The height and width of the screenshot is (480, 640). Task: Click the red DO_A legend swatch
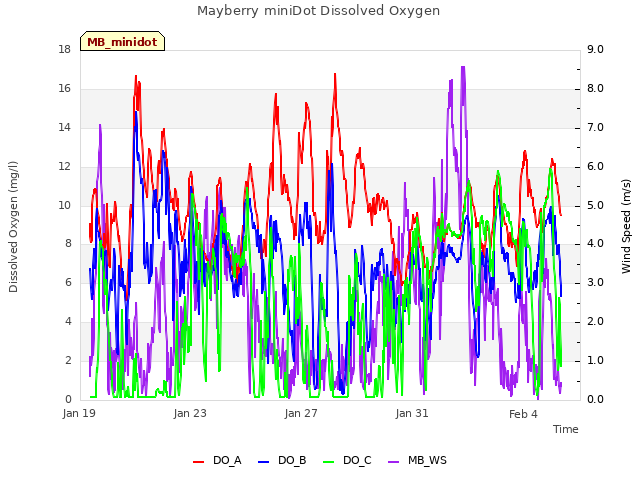[198, 462]
